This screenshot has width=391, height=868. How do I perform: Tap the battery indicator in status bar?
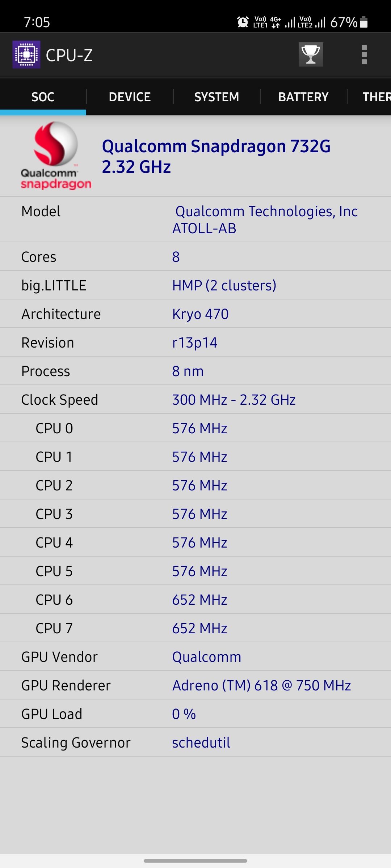[x=364, y=22]
